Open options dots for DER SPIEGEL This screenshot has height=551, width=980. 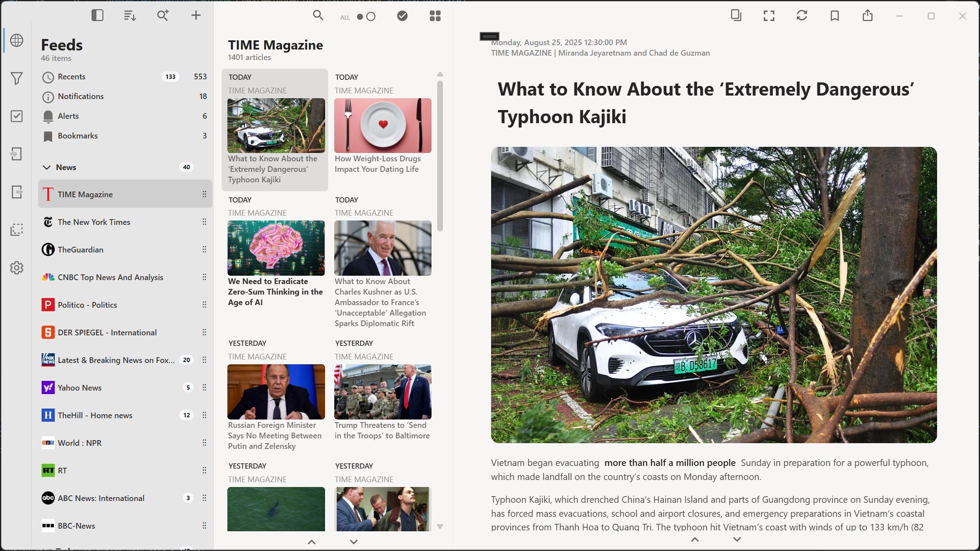204,332
